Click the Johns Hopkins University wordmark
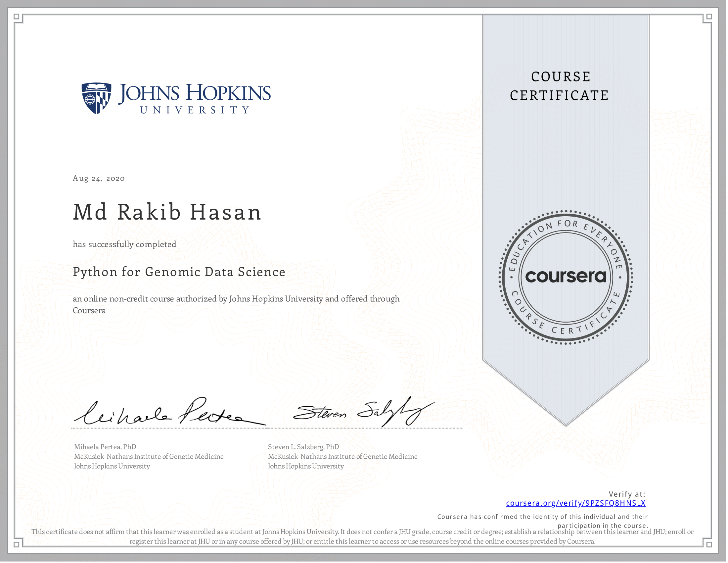728x563 pixels. 195,99
